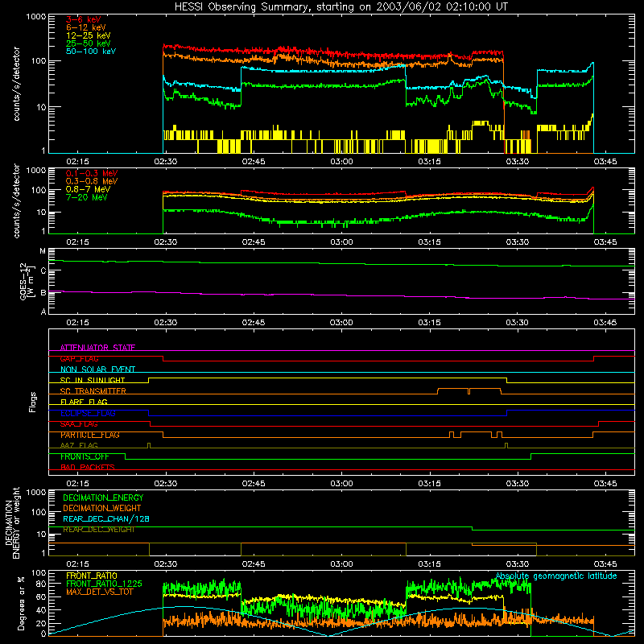Image resolution: width=644 pixels, height=644 pixels.
Task: Click the Absolute geomagnetic latitude label
Action: 556,576
